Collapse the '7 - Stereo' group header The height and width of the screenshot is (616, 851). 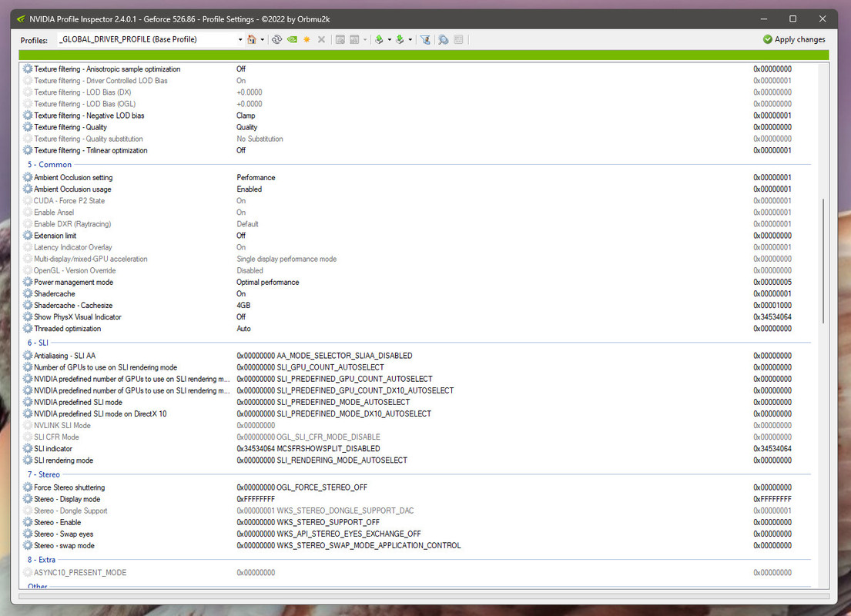pyautogui.click(x=44, y=474)
